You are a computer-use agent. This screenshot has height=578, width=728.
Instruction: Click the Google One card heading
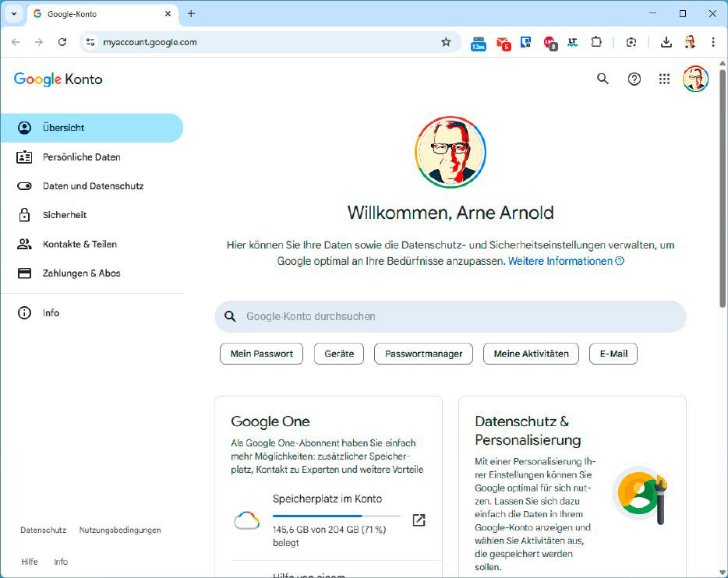[x=270, y=421]
